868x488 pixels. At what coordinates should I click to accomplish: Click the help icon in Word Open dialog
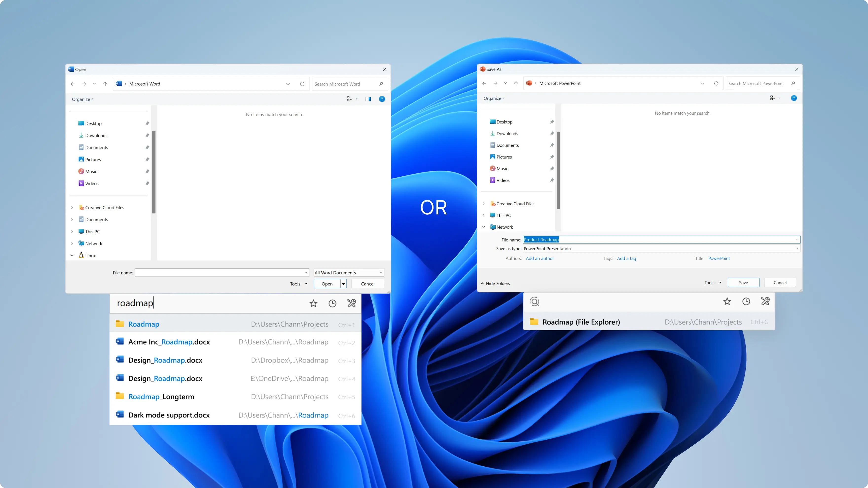[382, 99]
